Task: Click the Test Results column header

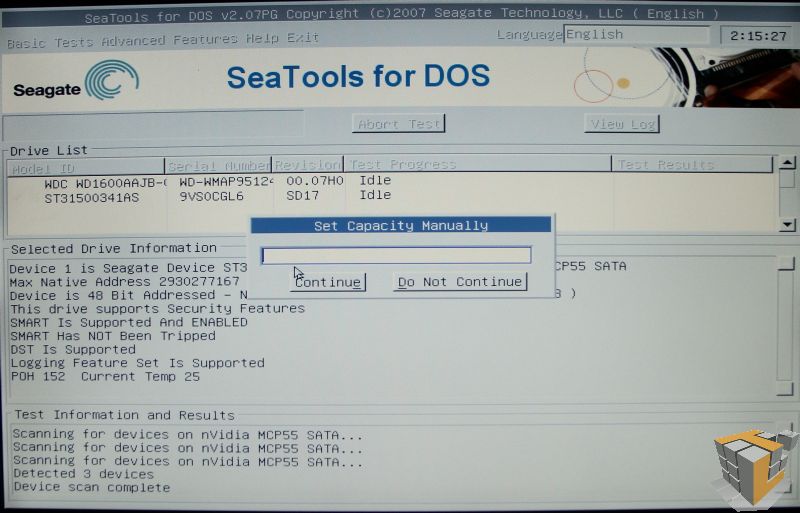Action: coord(692,164)
